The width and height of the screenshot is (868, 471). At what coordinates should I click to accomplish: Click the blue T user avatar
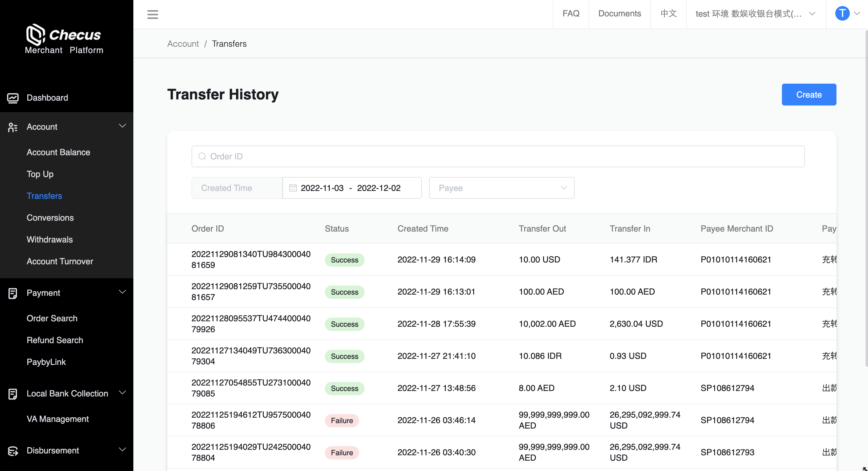842,14
